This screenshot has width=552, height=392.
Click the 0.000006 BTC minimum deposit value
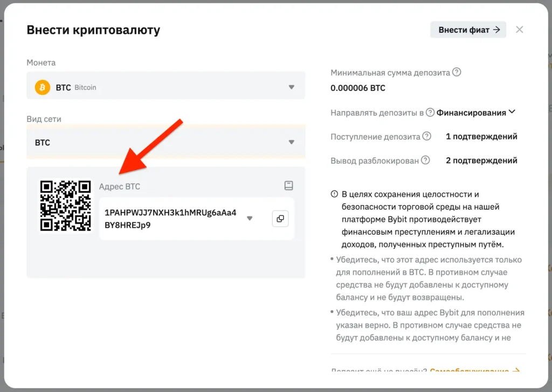pos(358,88)
